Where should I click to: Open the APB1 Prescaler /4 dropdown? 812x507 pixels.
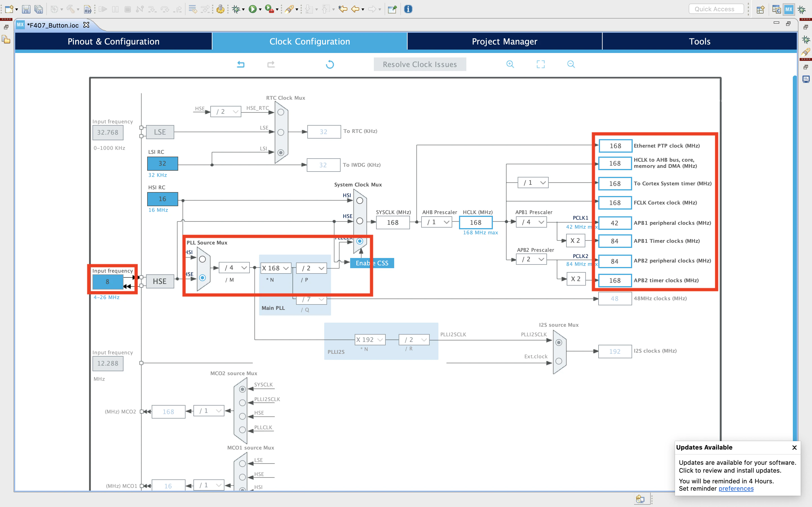point(532,222)
